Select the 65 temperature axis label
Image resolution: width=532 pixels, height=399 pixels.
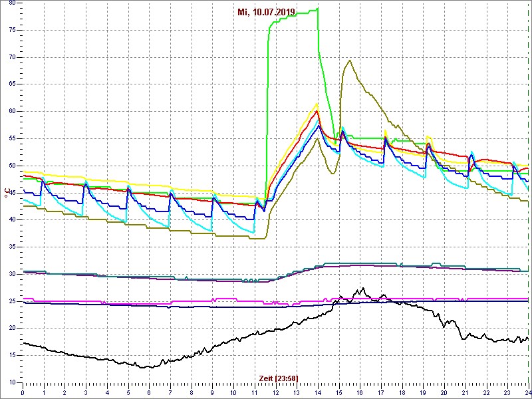pyautogui.click(x=11, y=84)
